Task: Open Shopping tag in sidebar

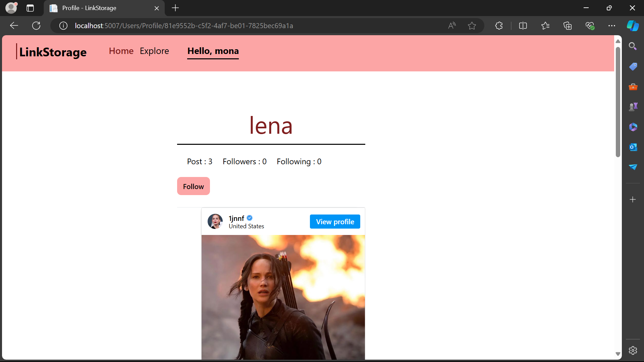Action: [x=633, y=66]
